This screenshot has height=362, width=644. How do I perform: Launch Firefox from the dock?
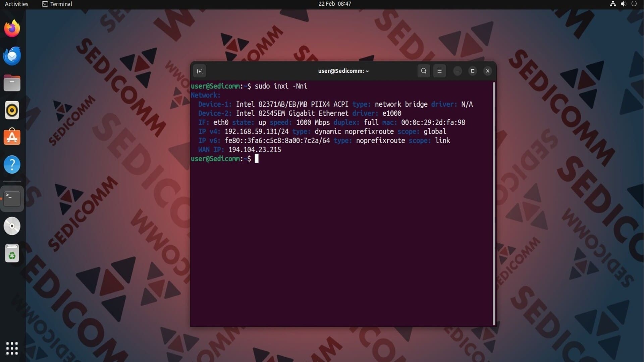[12, 28]
